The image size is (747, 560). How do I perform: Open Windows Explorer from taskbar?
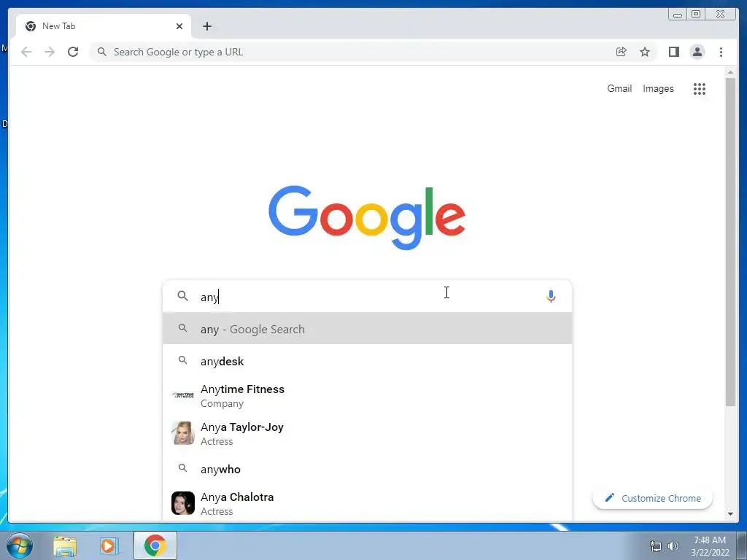coord(65,545)
